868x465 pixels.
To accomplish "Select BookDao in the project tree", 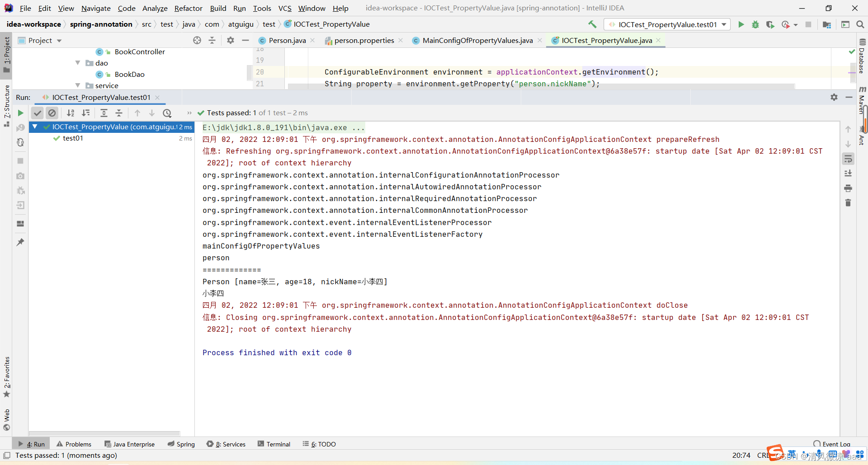I will click(x=129, y=74).
